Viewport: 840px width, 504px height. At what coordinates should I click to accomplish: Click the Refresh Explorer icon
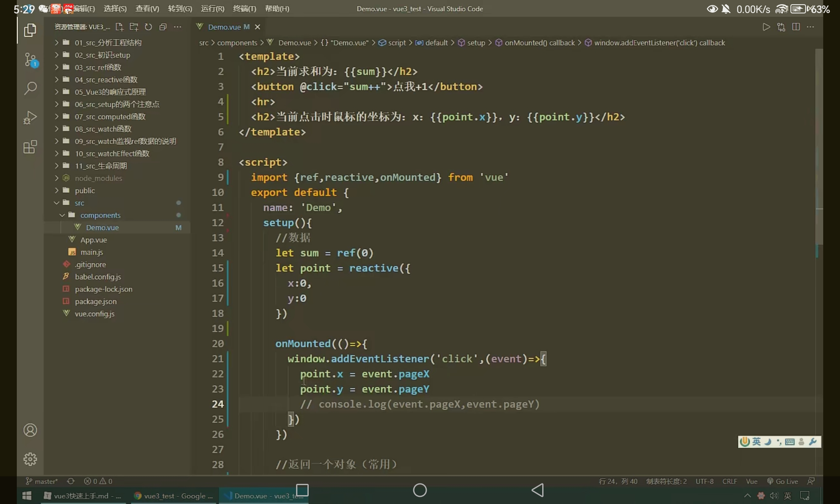[x=148, y=27]
